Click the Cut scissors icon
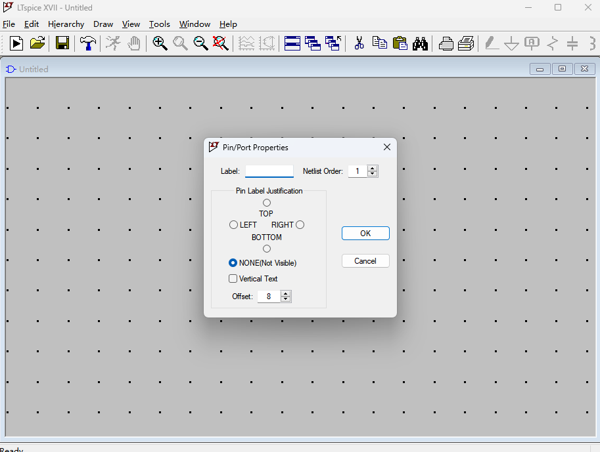The height and width of the screenshot is (452, 600). (359, 44)
